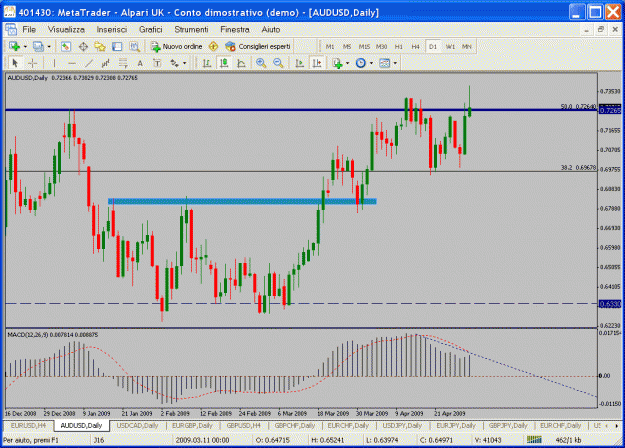Select the cursor arrow tool
Viewport: 625px width, 448px height.
click(x=15, y=63)
